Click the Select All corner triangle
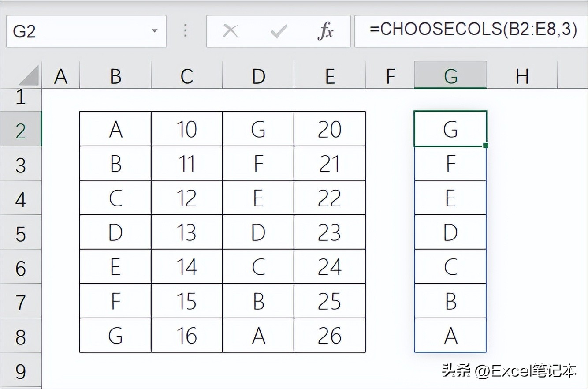 [29, 76]
